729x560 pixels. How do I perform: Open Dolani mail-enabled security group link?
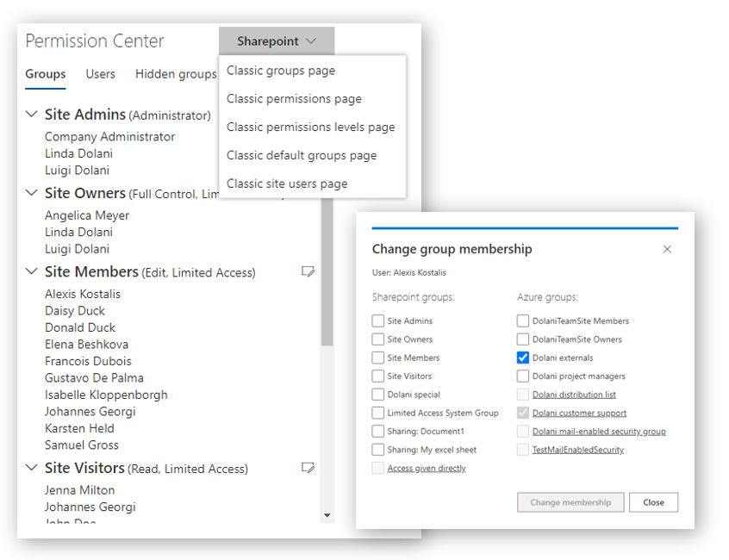tap(599, 432)
